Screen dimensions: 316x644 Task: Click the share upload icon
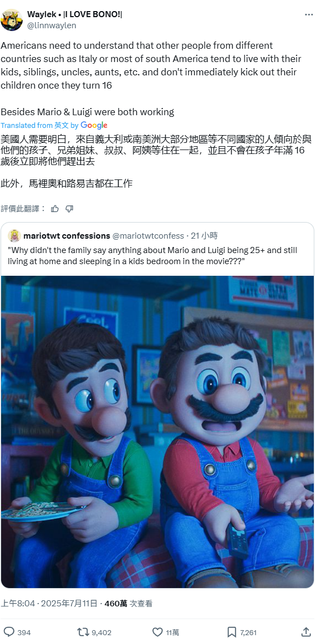point(306,632)
